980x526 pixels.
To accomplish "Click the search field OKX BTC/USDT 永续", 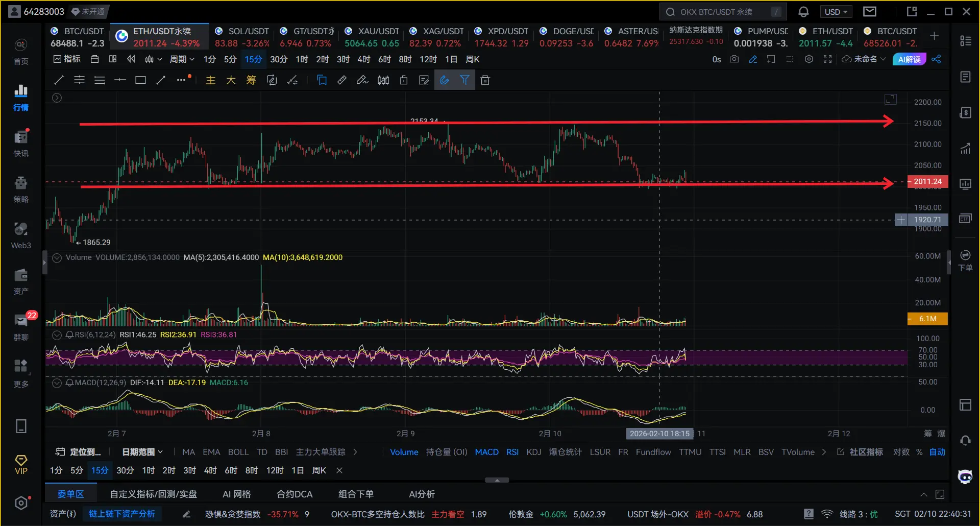I will coord(722,12).
